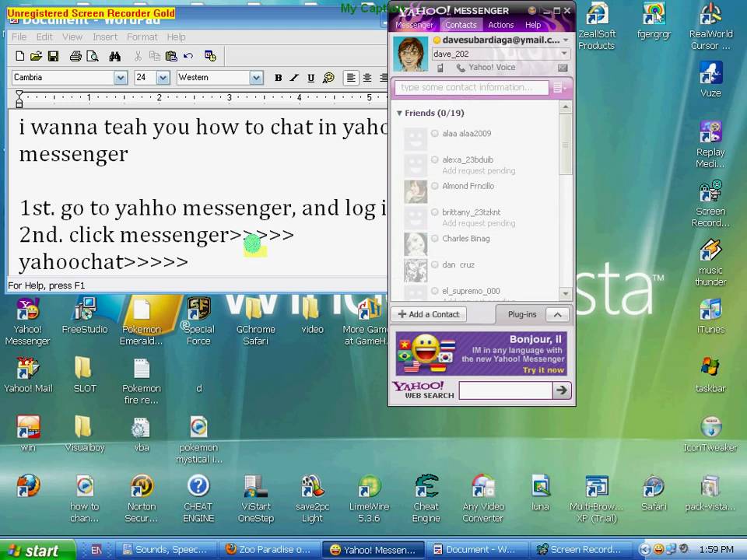Switch to Zoo Paradise taskbar button
The image size is (747, 560).
(x=268, y=550)
